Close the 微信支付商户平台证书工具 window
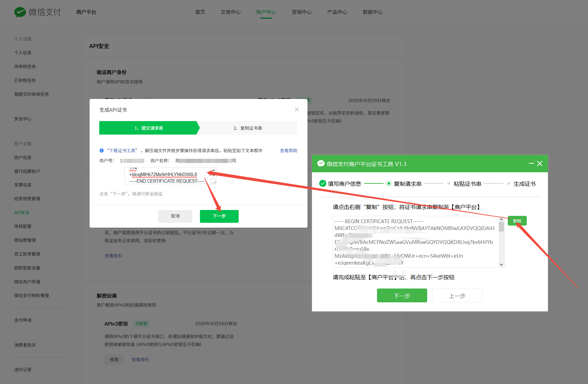Viewport: 588px width, 384px height. (x=540, y=164)
